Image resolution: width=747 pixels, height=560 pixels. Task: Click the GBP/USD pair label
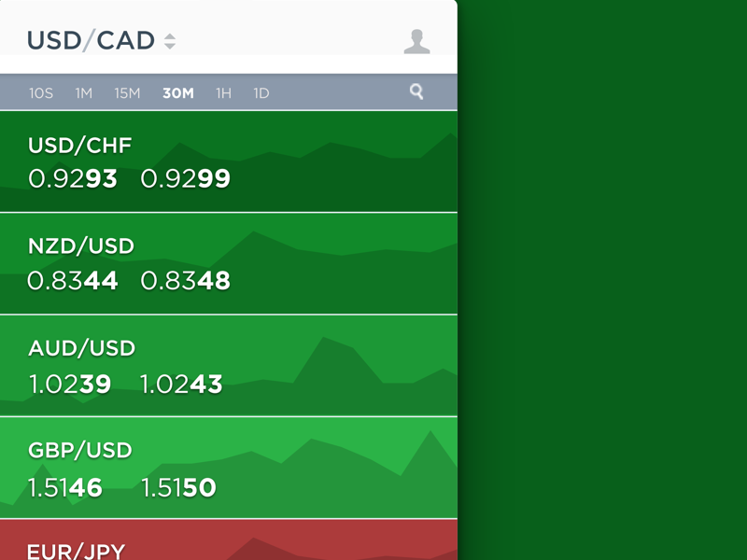(x=80, y=450)
